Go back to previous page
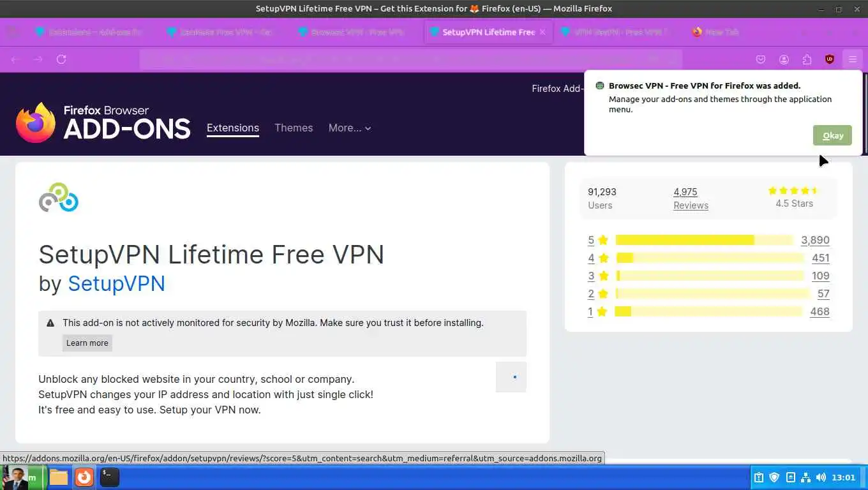This screenshot has width=868, height=490. [x=15, y=59]
